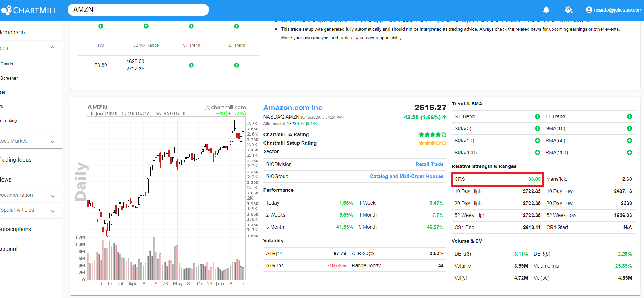644x298 pixels.
Task: Click the Volume Incr value 25.35%
Action: (x=623, y=266)
